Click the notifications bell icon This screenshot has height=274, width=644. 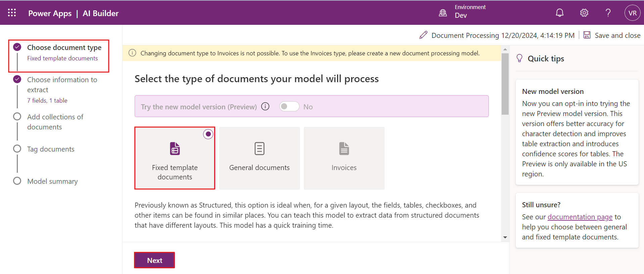[x=559, y=13]
